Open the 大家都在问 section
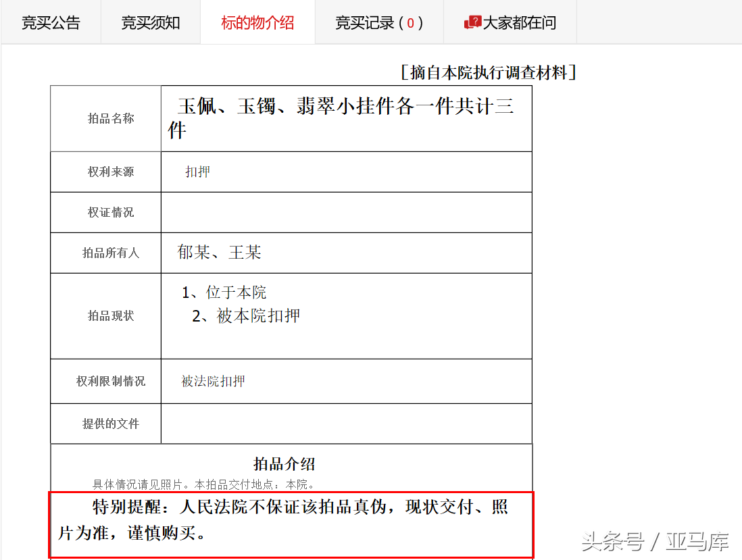 click(519, 22)
